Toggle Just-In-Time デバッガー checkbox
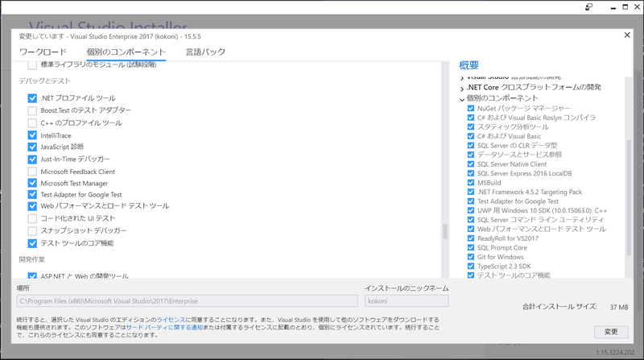644x360 pixels. (x=32, y=159)
